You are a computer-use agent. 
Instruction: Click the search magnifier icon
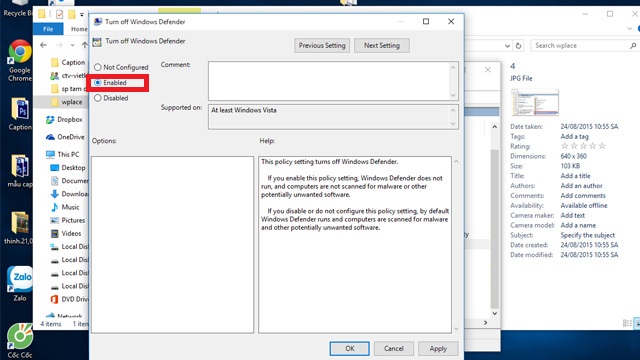pyautogui.click(x=633, y=46)
